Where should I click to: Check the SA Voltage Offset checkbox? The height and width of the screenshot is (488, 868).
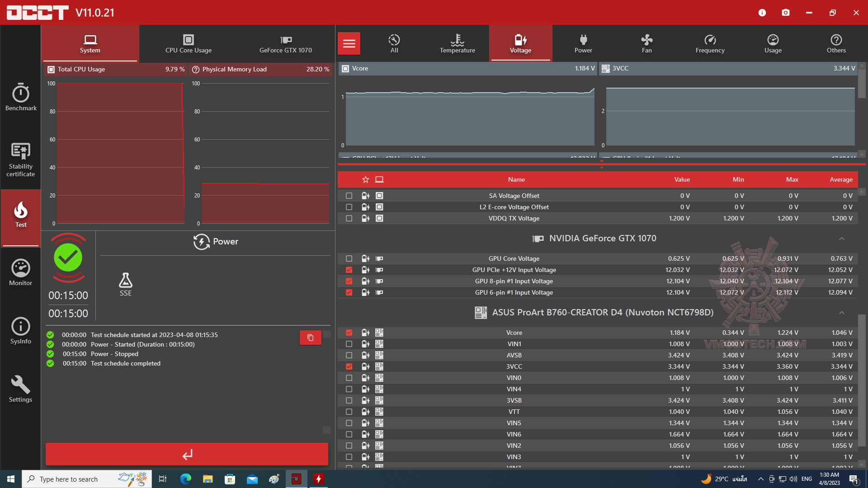coord(349,196)
